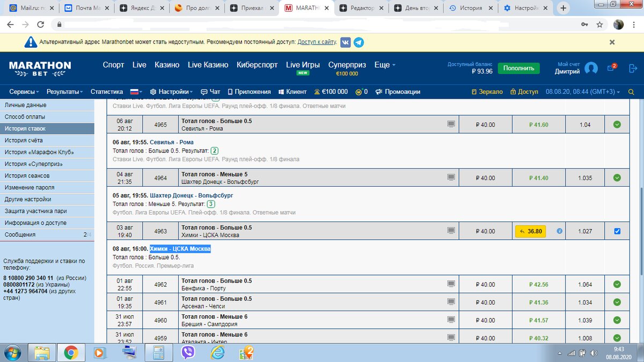Select Сообщения in sidebar
Screen dimensions: 644x362
click(x=47, y=235)
